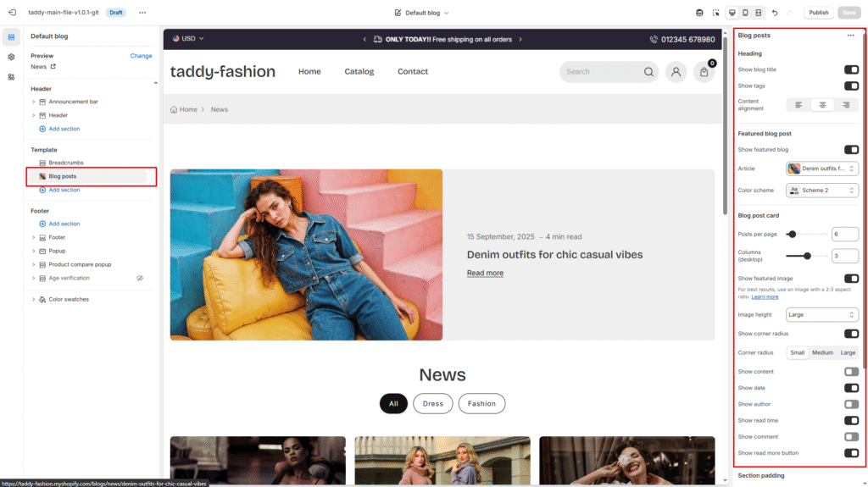Select center content alignment icon
The height and width of the screenshot is (487, 868).
point(822,105)
